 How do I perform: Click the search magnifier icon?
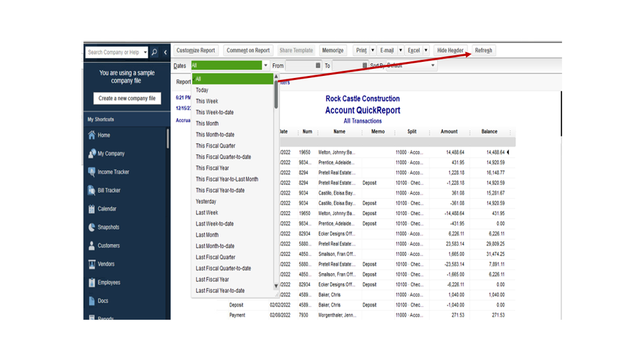pyautogui.click(x=154, y=52)
